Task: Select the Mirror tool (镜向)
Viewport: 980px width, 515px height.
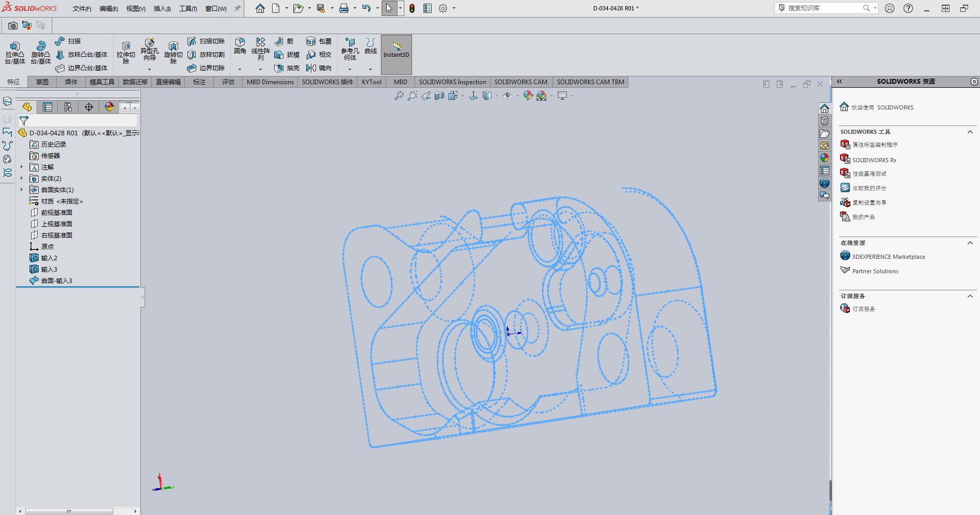Action: (319, 68)
